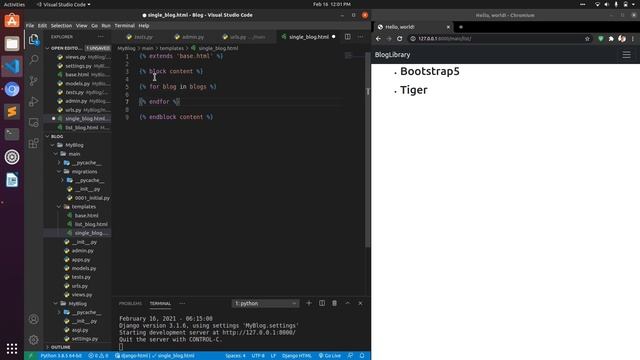640x360 pixels.
Task: Open the Source Control view
Action: tap(33, 80)
